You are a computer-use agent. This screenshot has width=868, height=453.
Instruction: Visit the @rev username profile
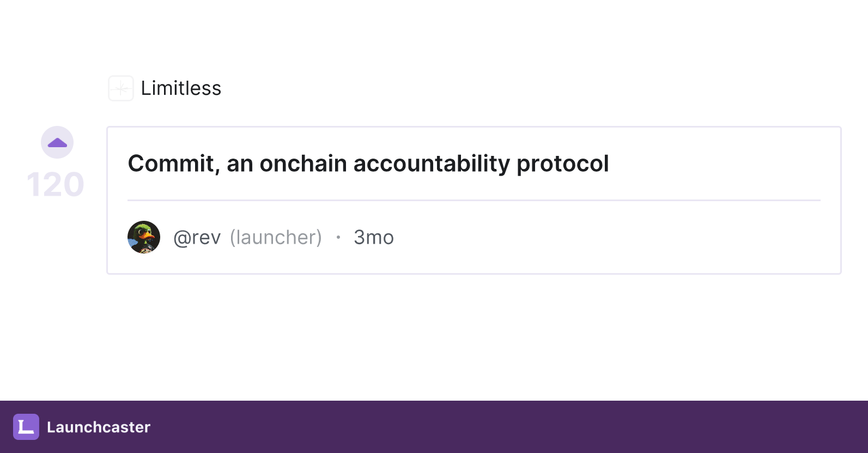point(197,238)
